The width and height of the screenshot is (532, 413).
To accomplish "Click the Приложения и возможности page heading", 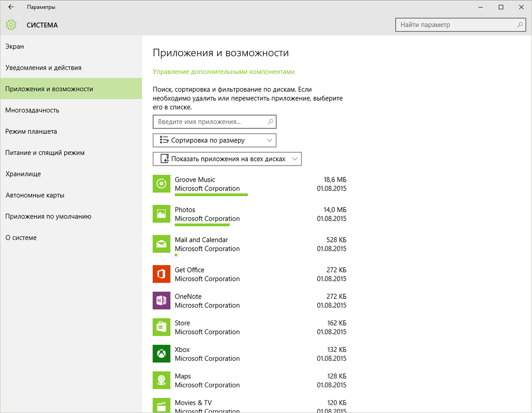I will [x=221, y=53].
